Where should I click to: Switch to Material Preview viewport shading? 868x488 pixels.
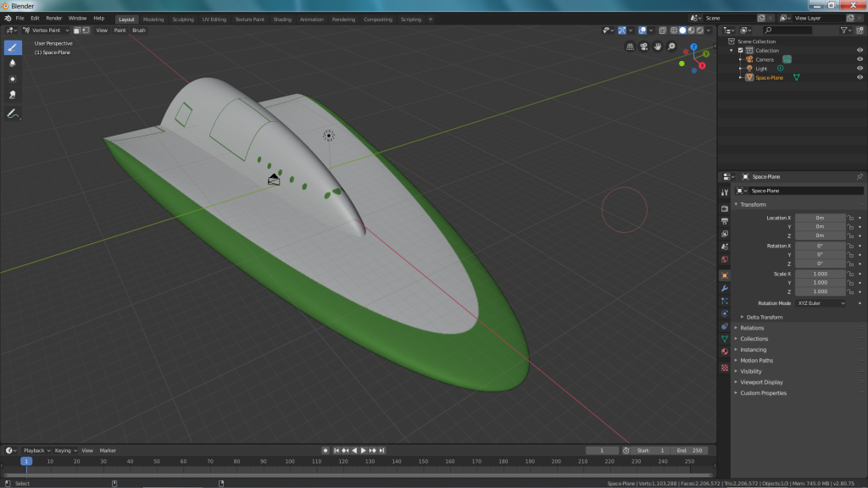click(691, 30)
